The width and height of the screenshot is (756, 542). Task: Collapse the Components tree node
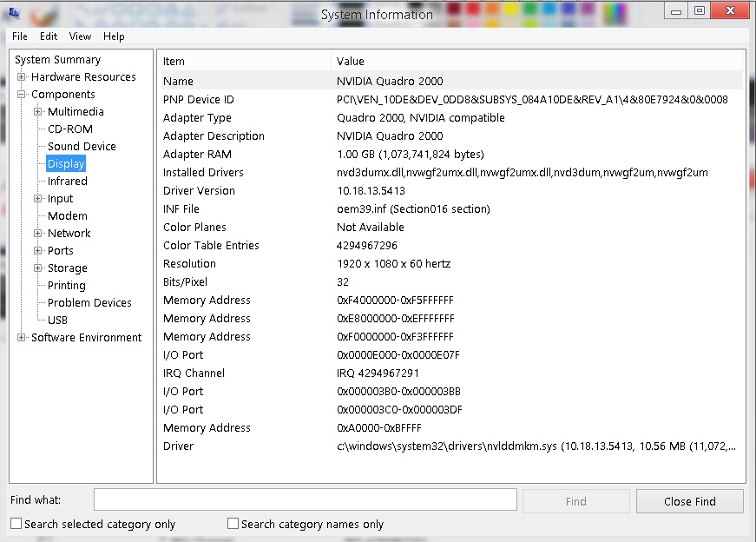pos(22,95)
